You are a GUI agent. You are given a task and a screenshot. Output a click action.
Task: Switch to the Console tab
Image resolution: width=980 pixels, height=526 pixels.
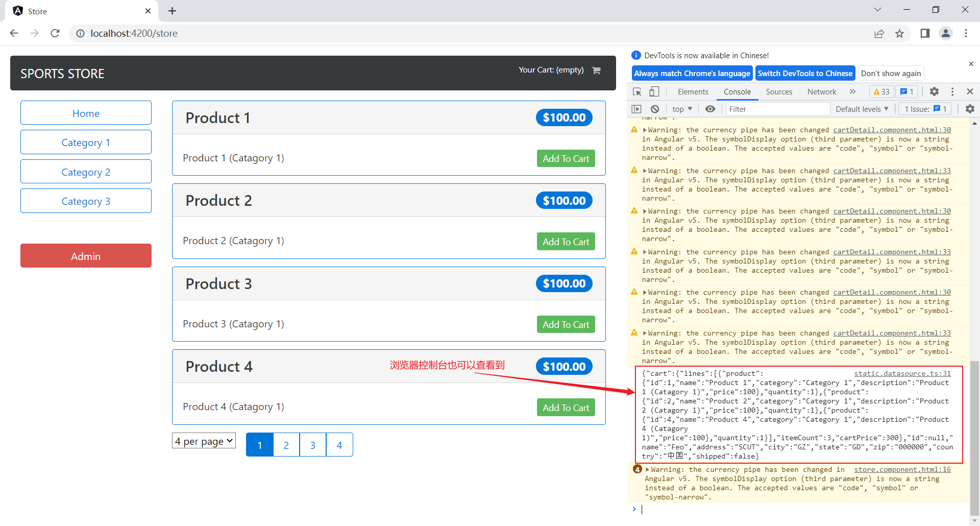[x=737, y=92]
